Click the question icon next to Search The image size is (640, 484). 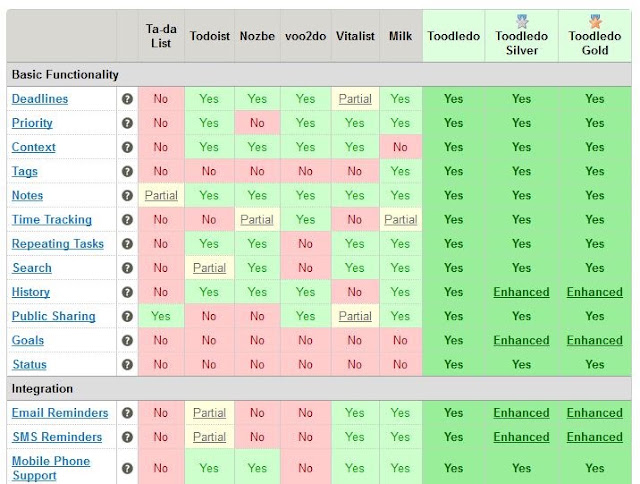click(127, 268)
